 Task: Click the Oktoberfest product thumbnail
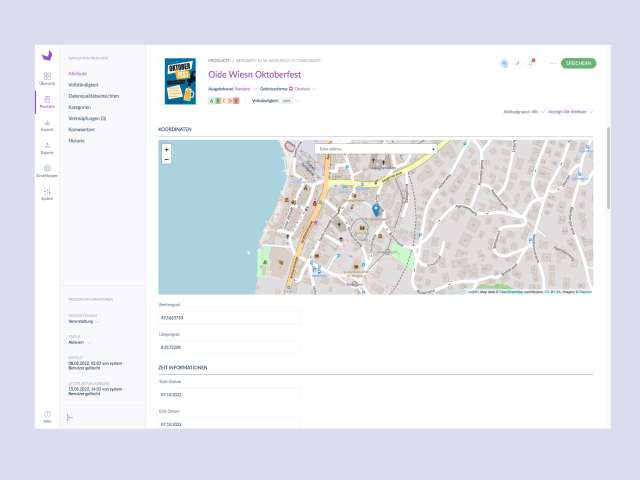click(180, 81)
